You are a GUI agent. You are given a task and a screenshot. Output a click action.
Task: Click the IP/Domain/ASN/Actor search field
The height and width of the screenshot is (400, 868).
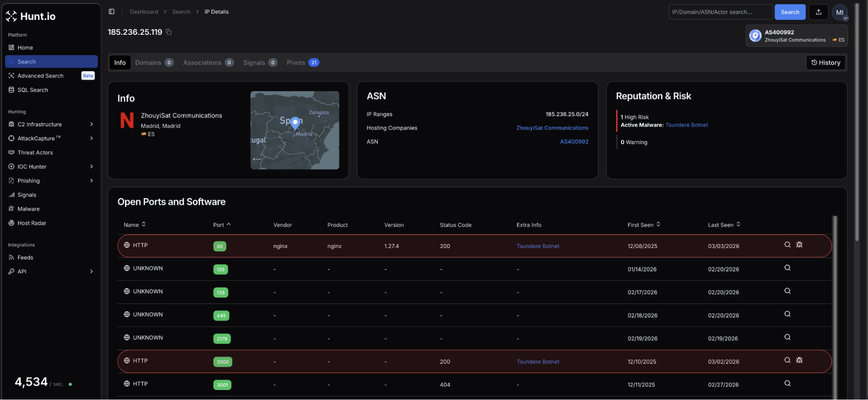pyautogui.click(x=720, y=12)
